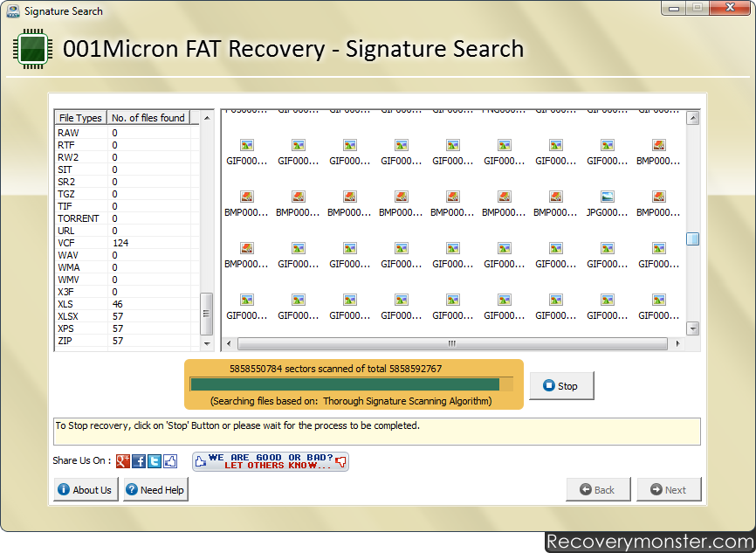The width and height of the screenshot is (756, 553).
Task: Select the SR2 file type row
Action: pyautogui.click(x=127, y=182)
